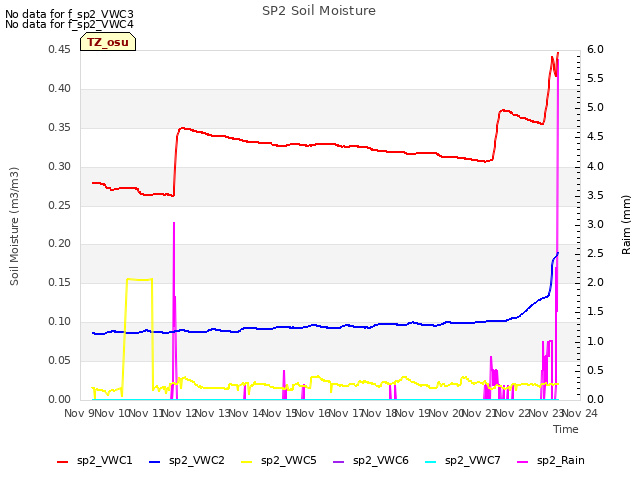Viewport: 640px width, 480px height.
Task: Click the 0.30 left axis tick label
Action: [60, 167]
